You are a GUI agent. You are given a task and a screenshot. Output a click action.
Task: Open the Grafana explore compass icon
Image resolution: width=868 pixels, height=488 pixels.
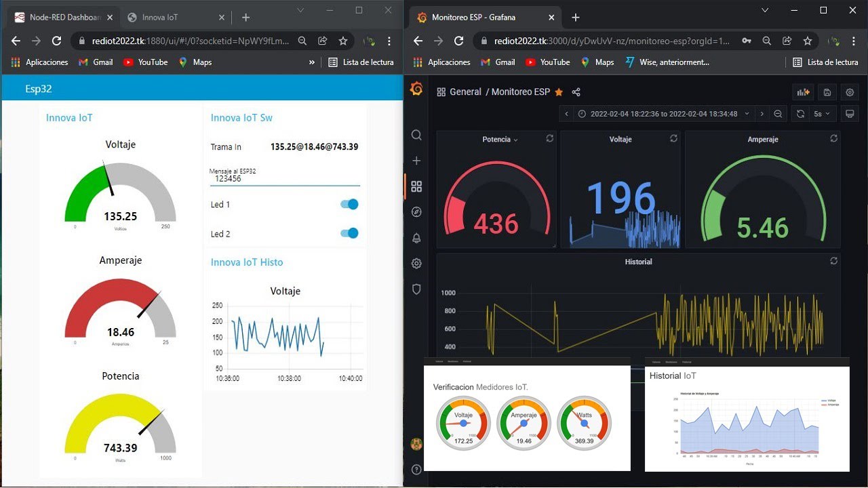pyautogui.click(x=416, y=212)
